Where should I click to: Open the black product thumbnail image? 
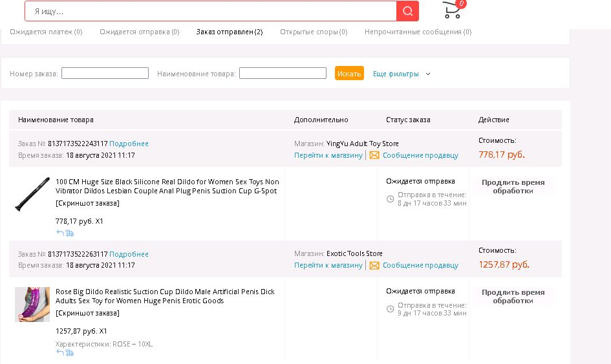(32, 194)
